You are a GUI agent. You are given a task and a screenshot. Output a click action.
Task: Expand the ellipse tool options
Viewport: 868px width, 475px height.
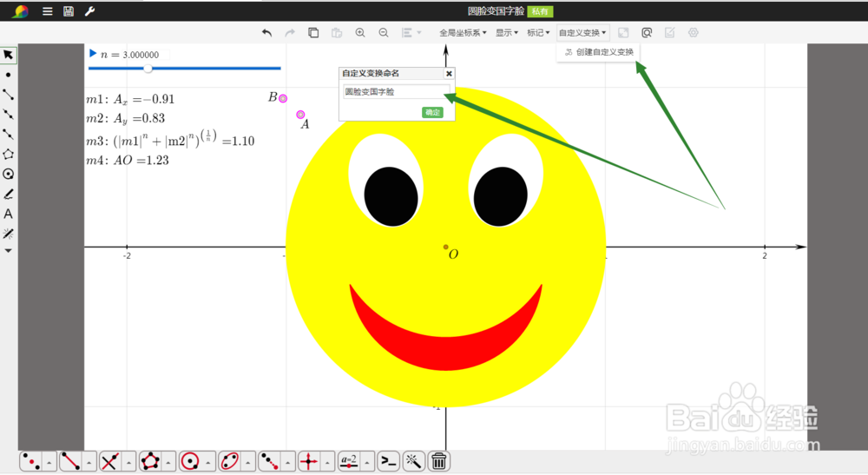[248, 461]
